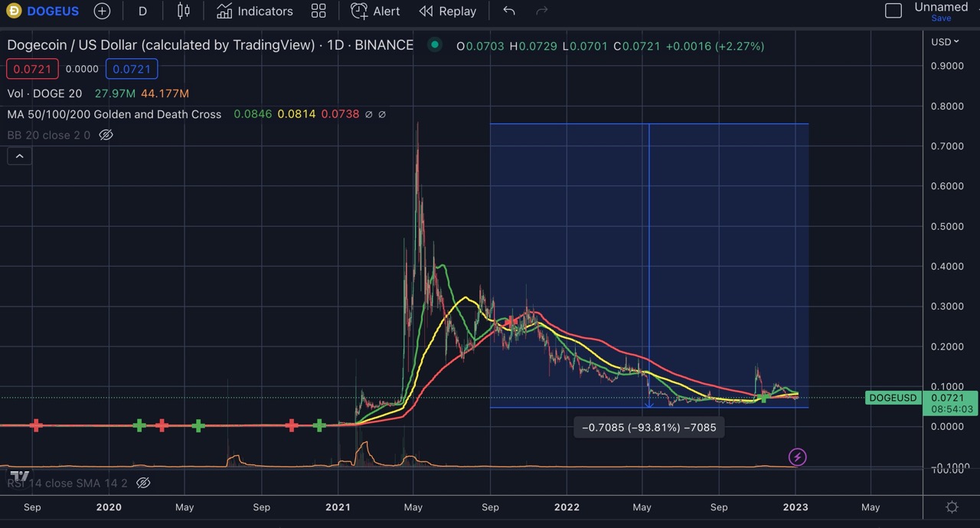Redo the chart action
This screenshot has width=980, height=528.
[x=542, y=11]
